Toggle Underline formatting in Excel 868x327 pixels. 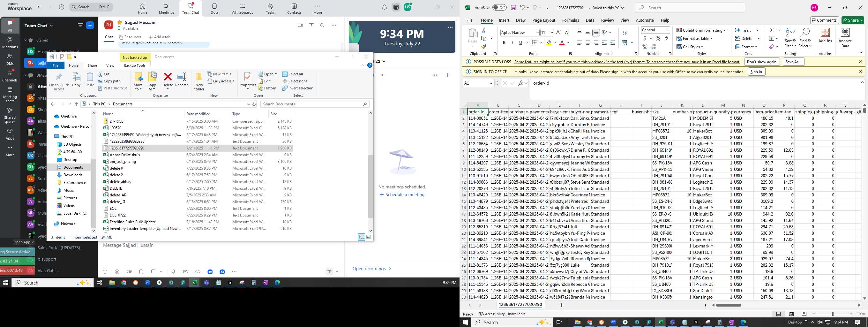(520, 43)
